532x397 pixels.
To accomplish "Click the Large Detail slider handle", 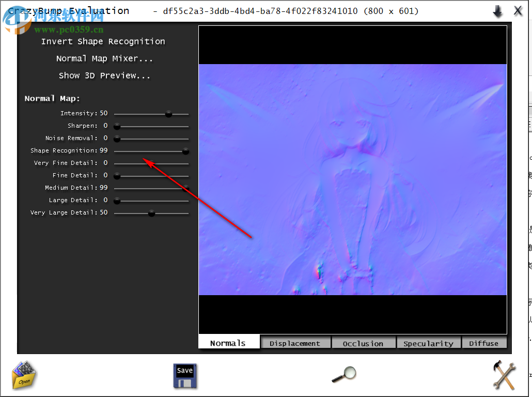I will point(117,201).
